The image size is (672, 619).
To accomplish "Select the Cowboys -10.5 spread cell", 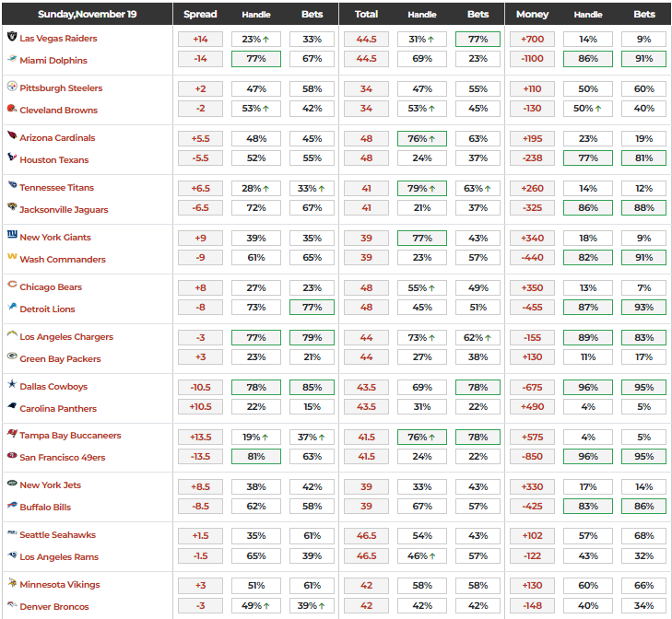I will click(200, 387).
